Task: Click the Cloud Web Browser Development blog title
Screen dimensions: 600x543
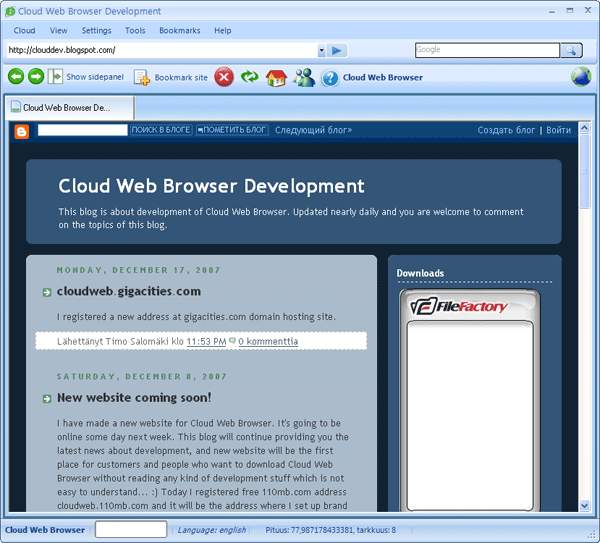Action: tap(211, 186)
